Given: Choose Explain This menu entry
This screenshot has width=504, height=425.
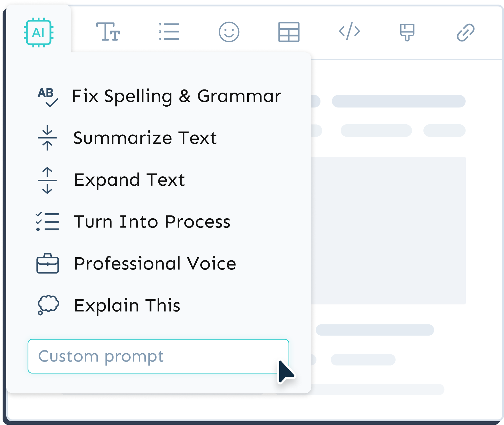Looking at the screenshot, I should coord(127,305).
